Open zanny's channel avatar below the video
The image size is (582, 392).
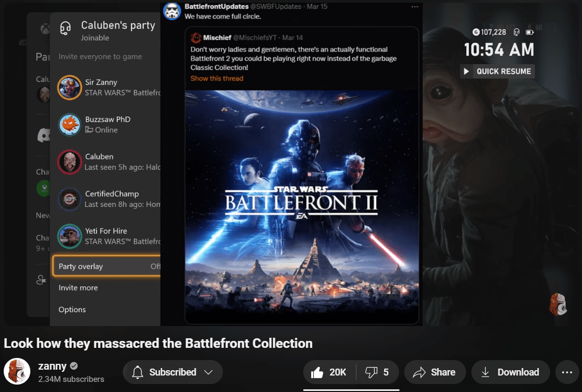point(17,371)
